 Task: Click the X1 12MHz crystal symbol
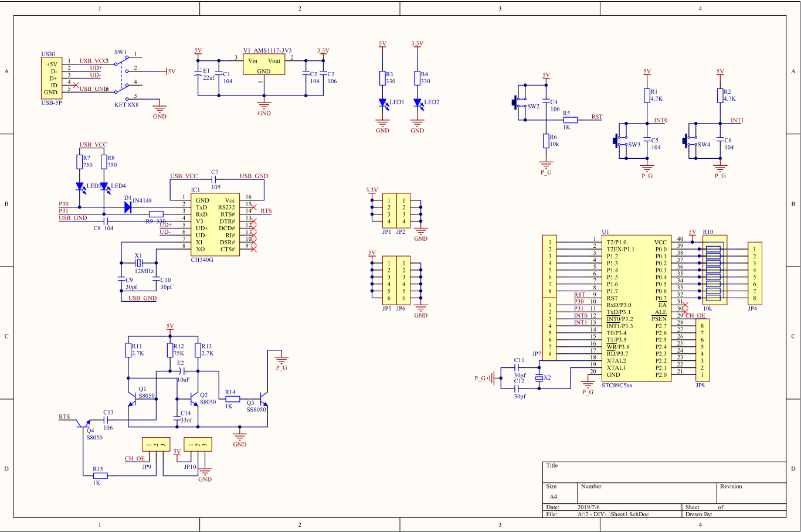[139, 263]
